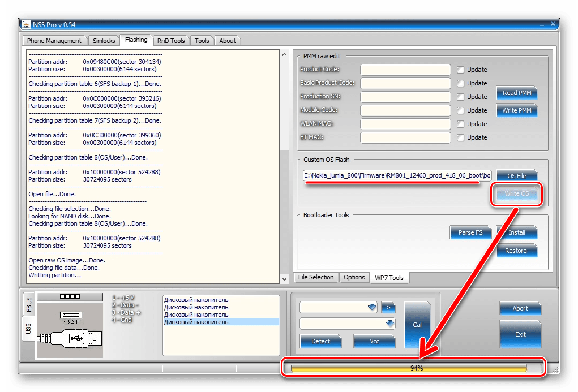578x392 pixels.
Task: Select the highlighted Дисковый накопитель list entry
Action: [221, 322]
